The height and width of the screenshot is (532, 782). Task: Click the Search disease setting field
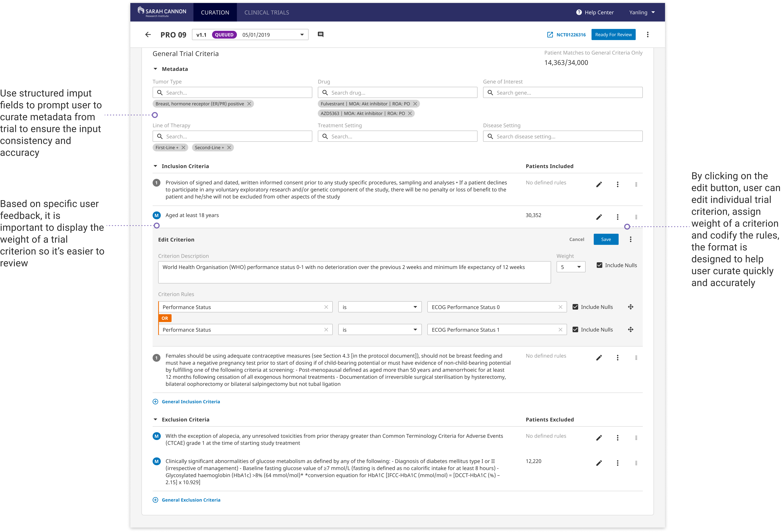tap(563, 136)
